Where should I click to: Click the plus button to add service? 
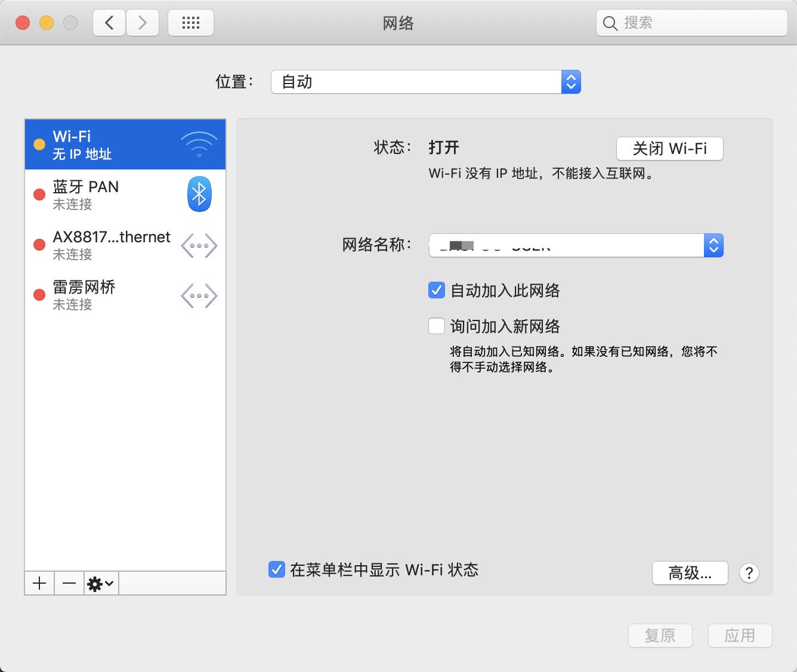39,583
